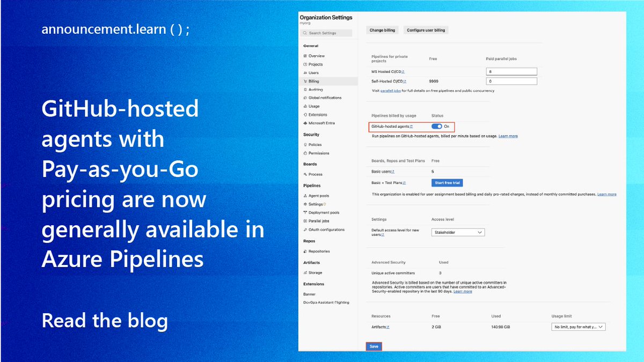Focus the Search Settings input field
The height and width of the screenshot is (362, 644).
pos(327,33)
